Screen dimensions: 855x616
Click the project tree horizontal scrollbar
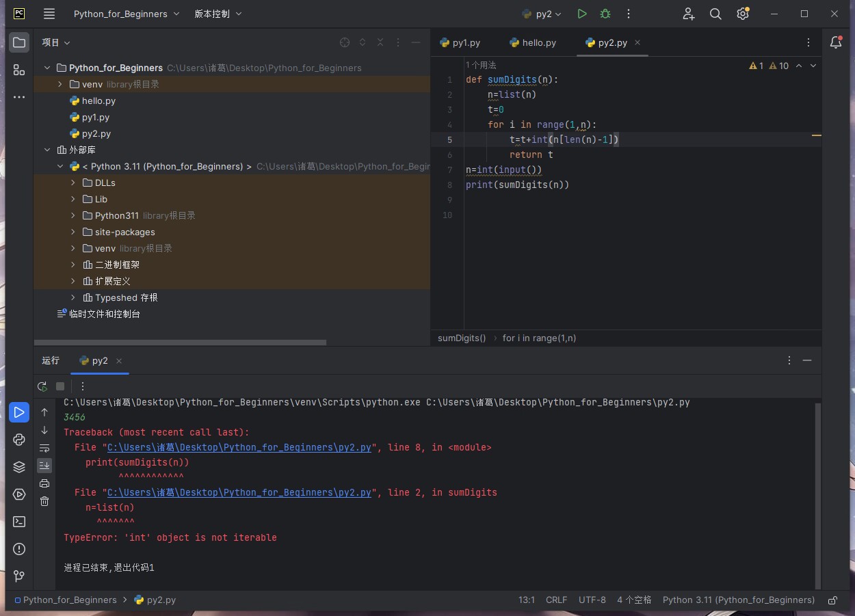(x=181, y=343)
